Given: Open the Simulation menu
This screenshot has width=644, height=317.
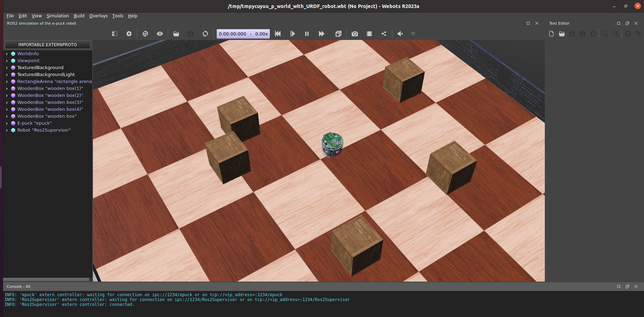Looking at the screenshot, I should click(x=58, y=16).
